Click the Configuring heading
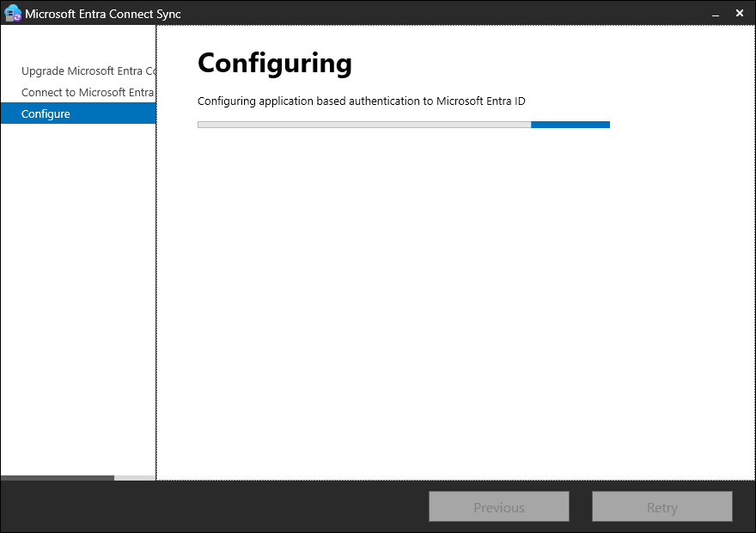Image resolution: width=756 pixels, height=533 pixels. [x=275, y=64]
